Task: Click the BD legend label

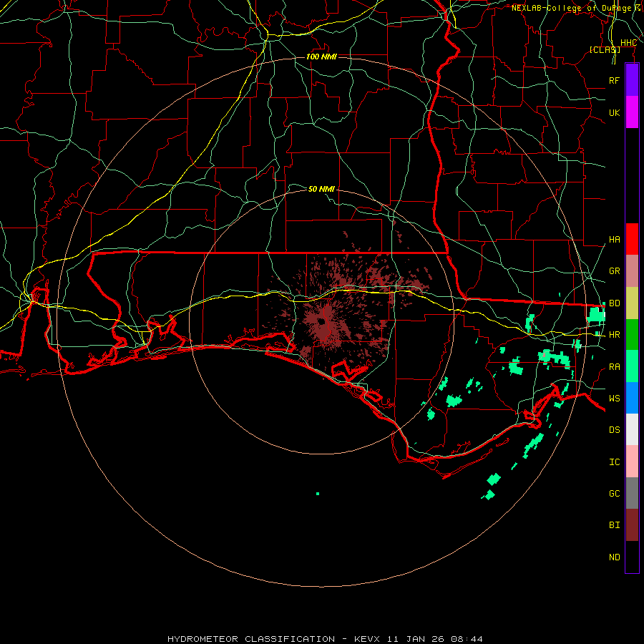Action: coord(614,303)
